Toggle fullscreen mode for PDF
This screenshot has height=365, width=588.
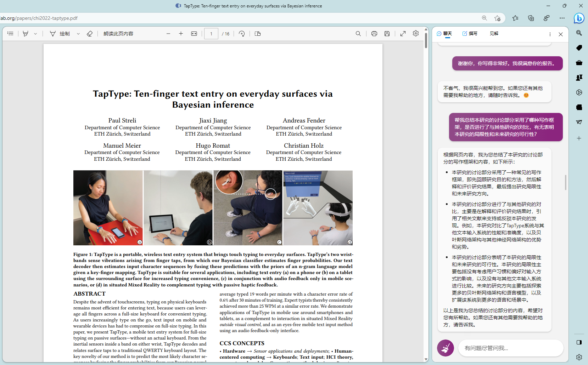point(403,34)
